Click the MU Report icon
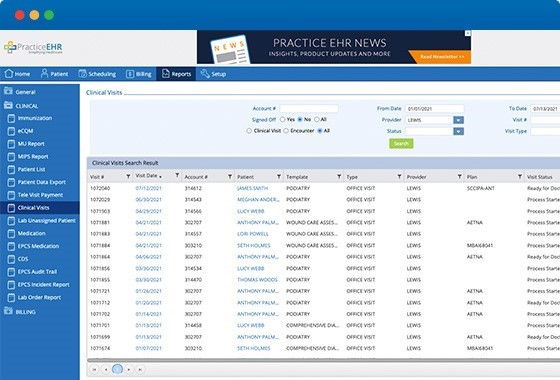560x380 pixels. click(x=11, y=144)
